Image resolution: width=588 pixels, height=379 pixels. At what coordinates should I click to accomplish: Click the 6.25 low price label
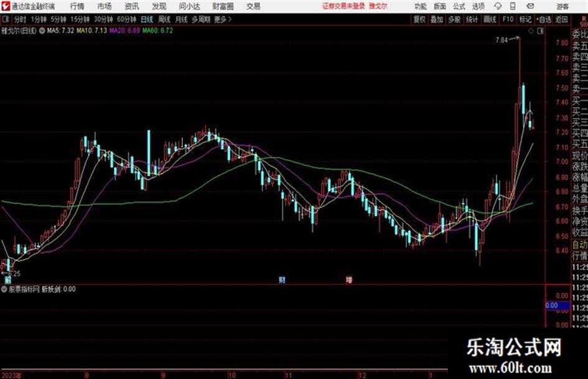(x=14, y=274)
